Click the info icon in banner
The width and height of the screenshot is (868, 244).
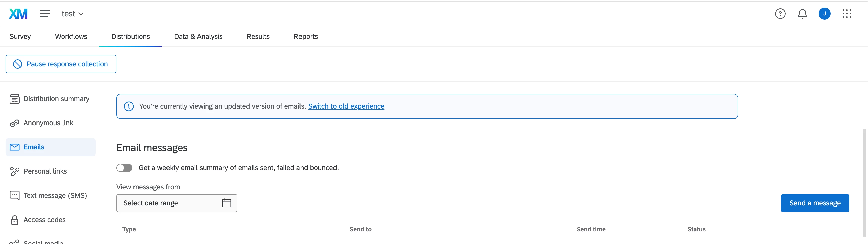pyautogui.click(x=129, y=106)
